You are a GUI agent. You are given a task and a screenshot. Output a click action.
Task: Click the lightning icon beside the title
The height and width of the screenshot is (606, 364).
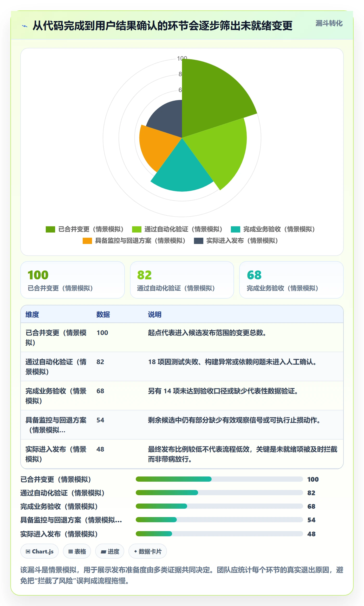[25, 26]
